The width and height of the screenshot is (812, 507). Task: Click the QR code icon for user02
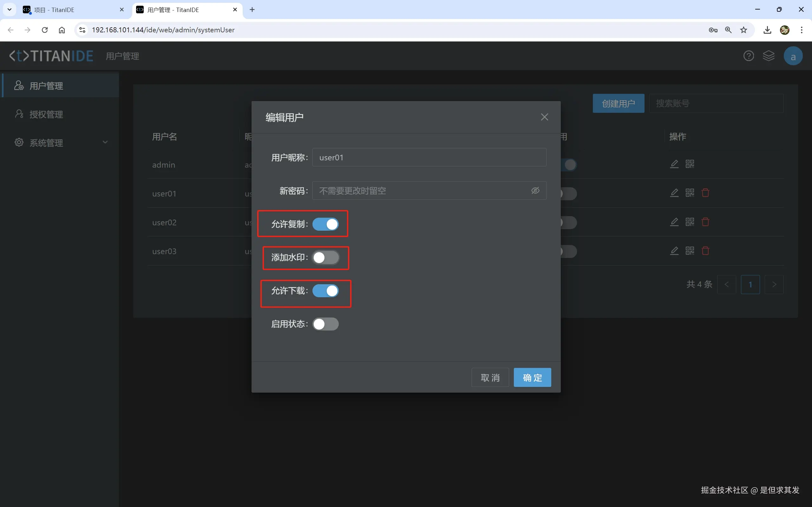690,222
